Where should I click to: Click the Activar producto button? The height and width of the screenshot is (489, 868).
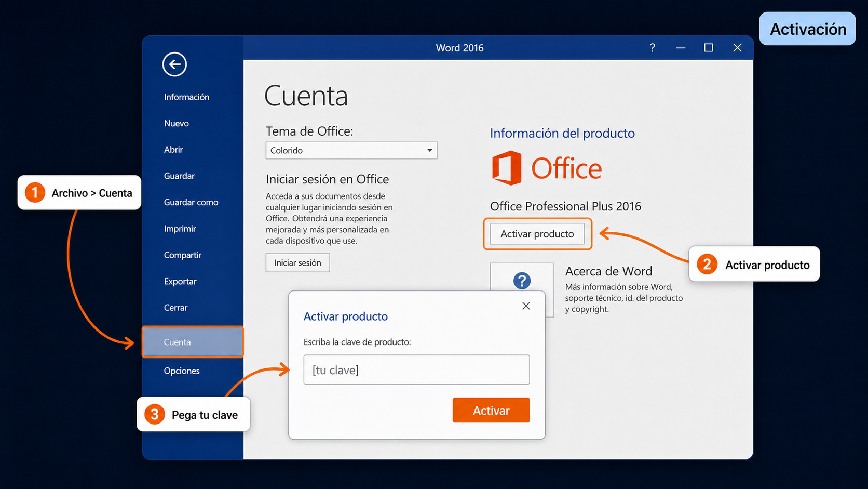[537, 234]
